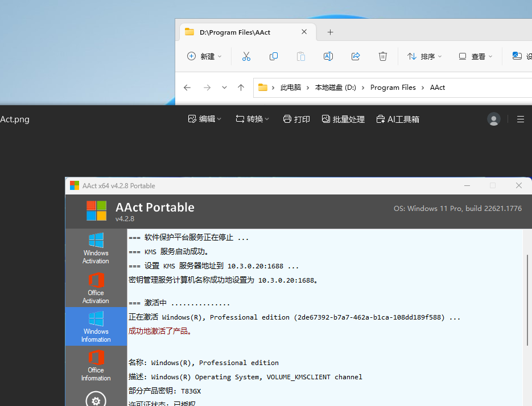Click the Copy icon in Explorer toolbar
The image size is (532, 406).
pyautogui.click(x=274, y=56)
